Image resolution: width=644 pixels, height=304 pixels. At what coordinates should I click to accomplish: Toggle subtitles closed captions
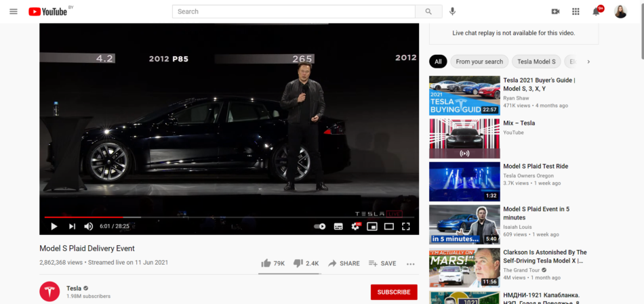click(x=338, y=226)
